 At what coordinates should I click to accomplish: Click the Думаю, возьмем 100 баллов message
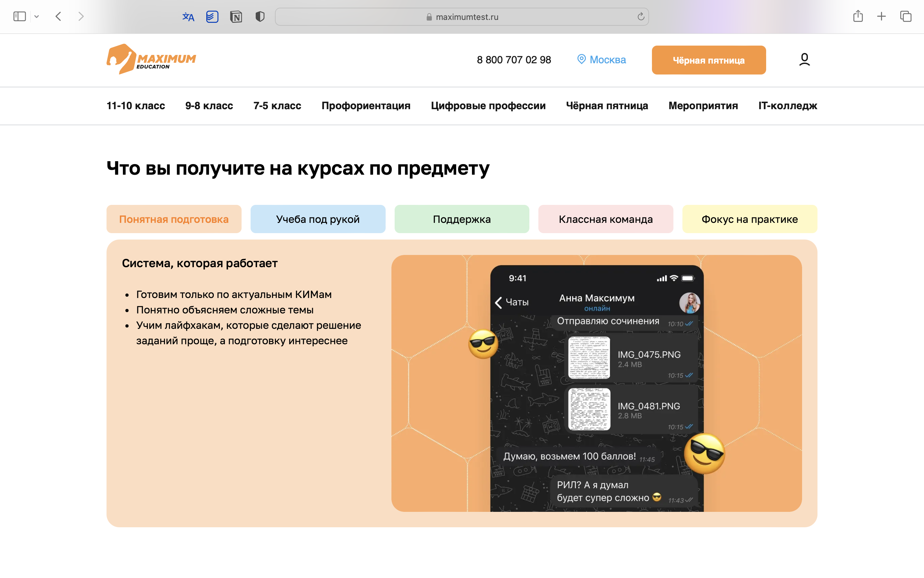pos(579,456)
